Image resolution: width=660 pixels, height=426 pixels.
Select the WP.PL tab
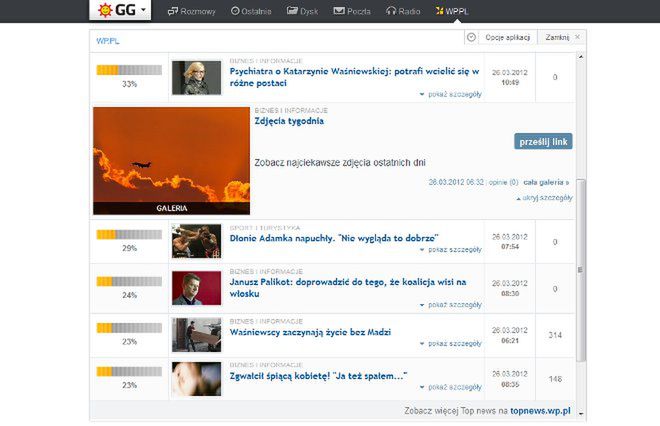(452, 11)
